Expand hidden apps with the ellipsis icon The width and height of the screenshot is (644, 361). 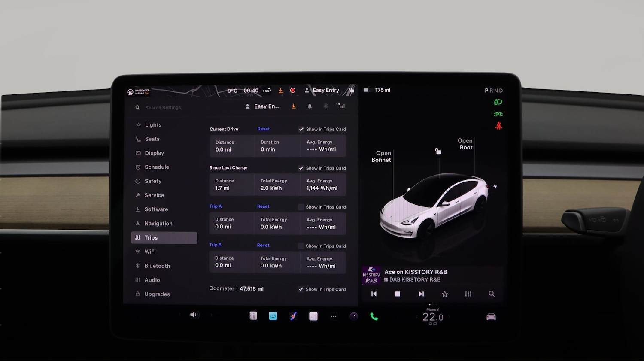(334, 316)
